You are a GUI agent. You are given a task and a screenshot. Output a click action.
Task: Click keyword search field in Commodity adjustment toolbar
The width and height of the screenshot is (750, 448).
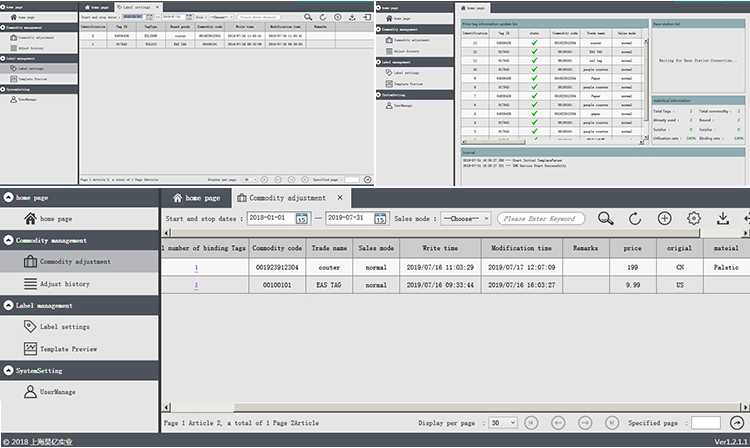click(x=540, y=218)
